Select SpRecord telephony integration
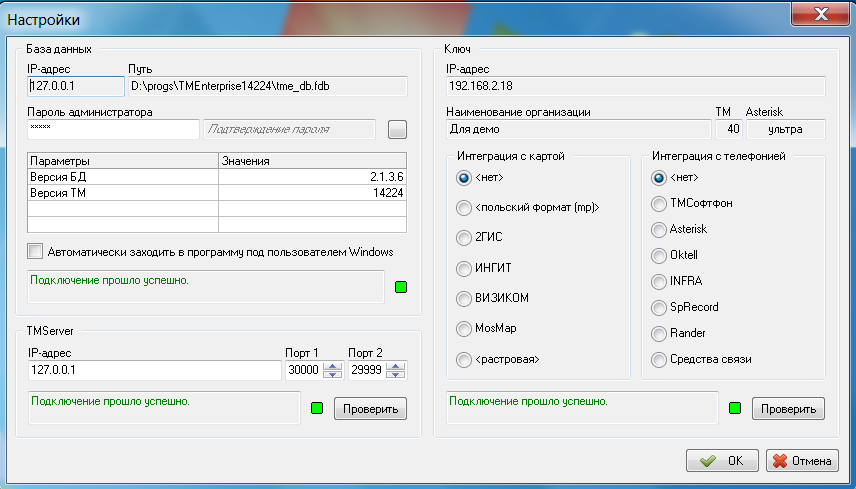The width and height of the screenshot is (856, 489). [658, 307]
